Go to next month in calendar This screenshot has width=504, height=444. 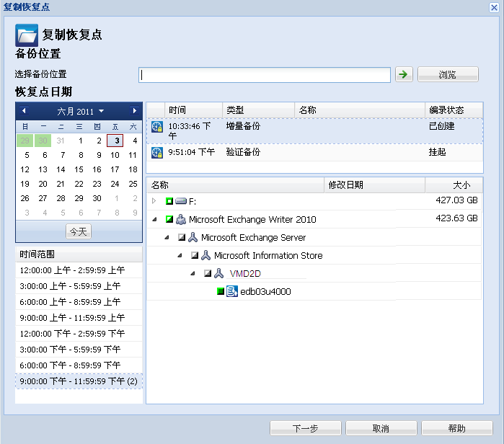134,111
